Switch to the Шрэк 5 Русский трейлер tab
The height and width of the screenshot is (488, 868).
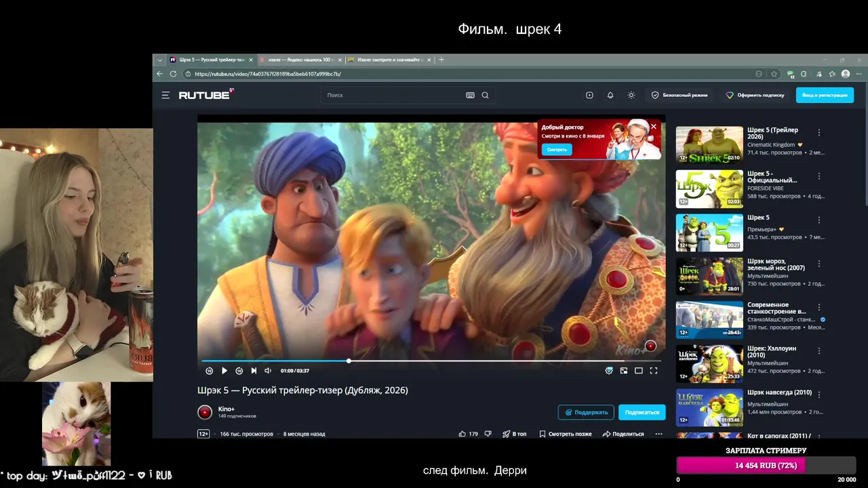click(x=211, y=60)
